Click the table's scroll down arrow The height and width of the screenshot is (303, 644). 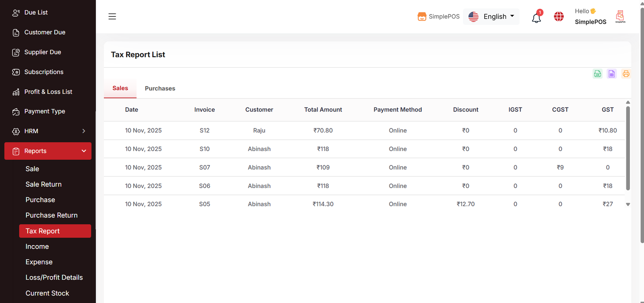click(x=627, y=204)
